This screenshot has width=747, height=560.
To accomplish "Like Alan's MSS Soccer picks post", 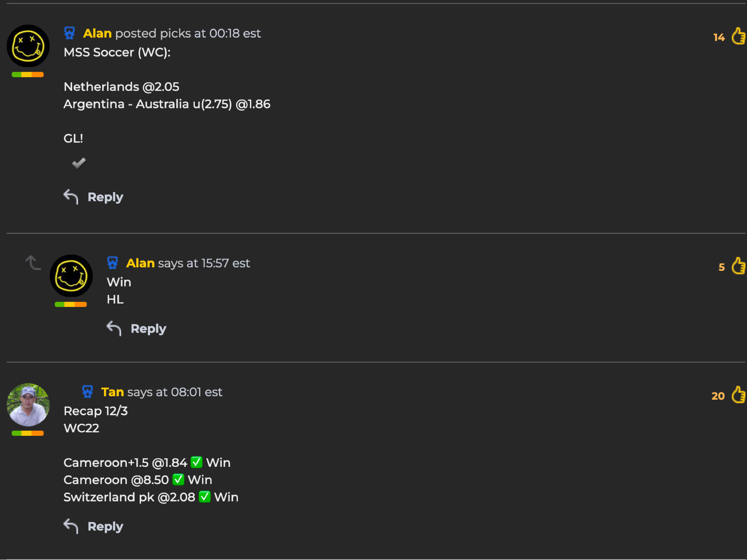I will [738, 36].
